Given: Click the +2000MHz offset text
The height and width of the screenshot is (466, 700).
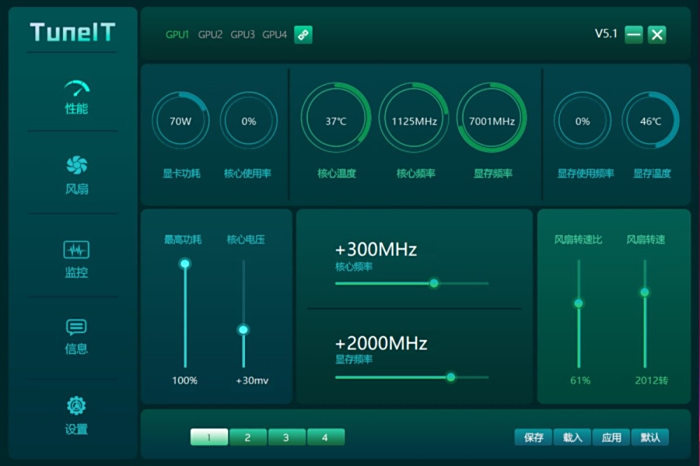Looking at the screenshot, I should [381, 343].
